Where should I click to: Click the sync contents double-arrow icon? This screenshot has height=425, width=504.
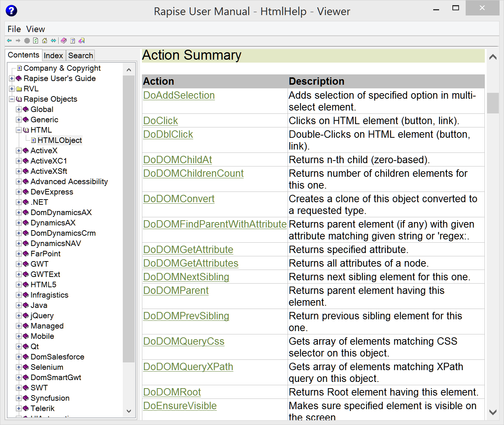[x=54, y=41]
